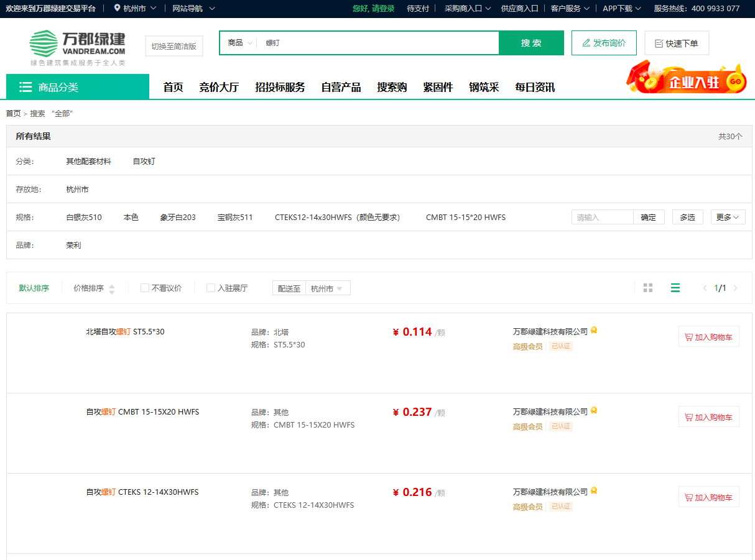Check the 入驻展厅 checkbox
Viewport: 755px width, 560px height.
(211, 288)
